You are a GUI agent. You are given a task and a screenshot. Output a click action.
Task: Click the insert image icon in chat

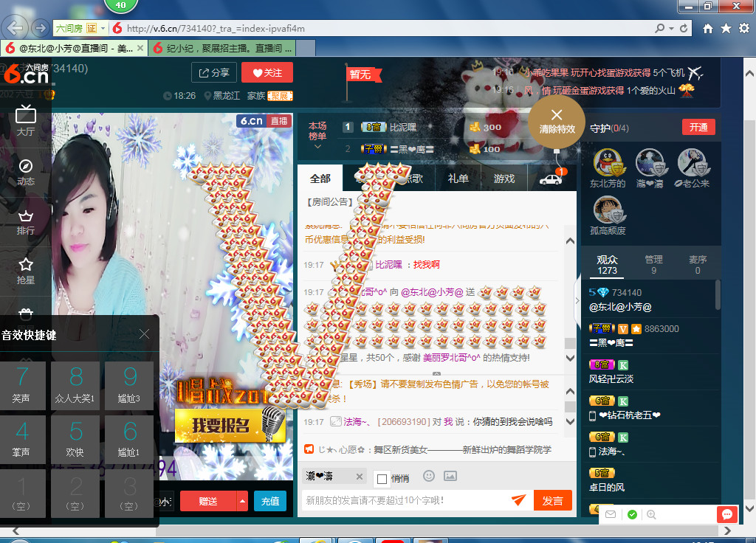pos(450,477)
